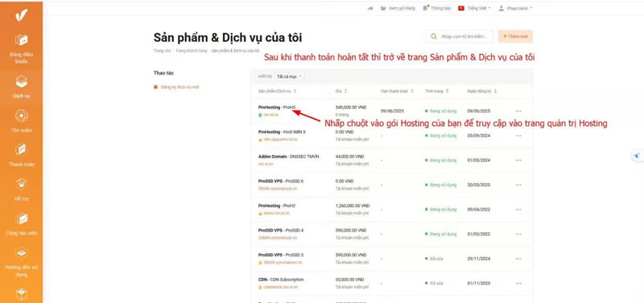644x303 pixels.
Task: Open more options for ProSSD VPS ProSSD 6 row
Action: point(518,185)
